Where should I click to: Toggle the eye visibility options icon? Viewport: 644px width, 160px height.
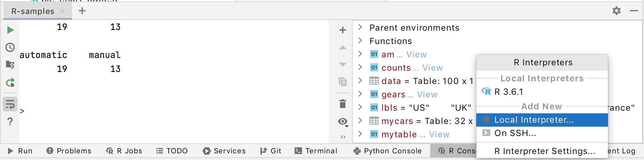tap(343, 122)
